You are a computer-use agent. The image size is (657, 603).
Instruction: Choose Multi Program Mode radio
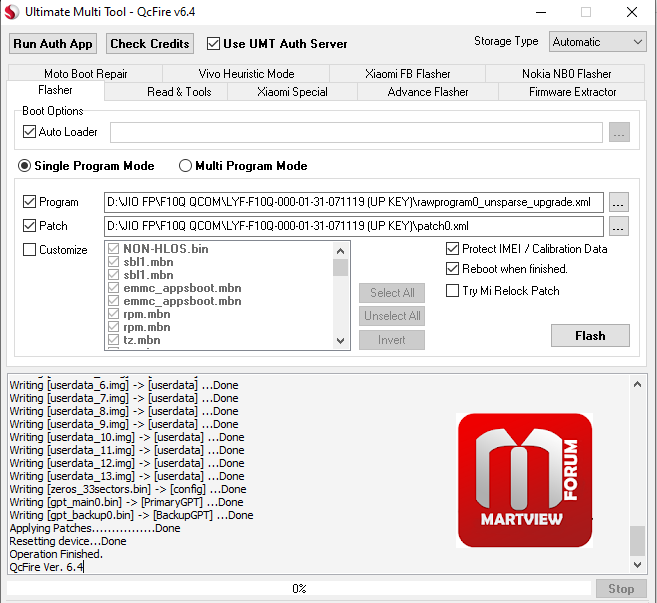185,166
